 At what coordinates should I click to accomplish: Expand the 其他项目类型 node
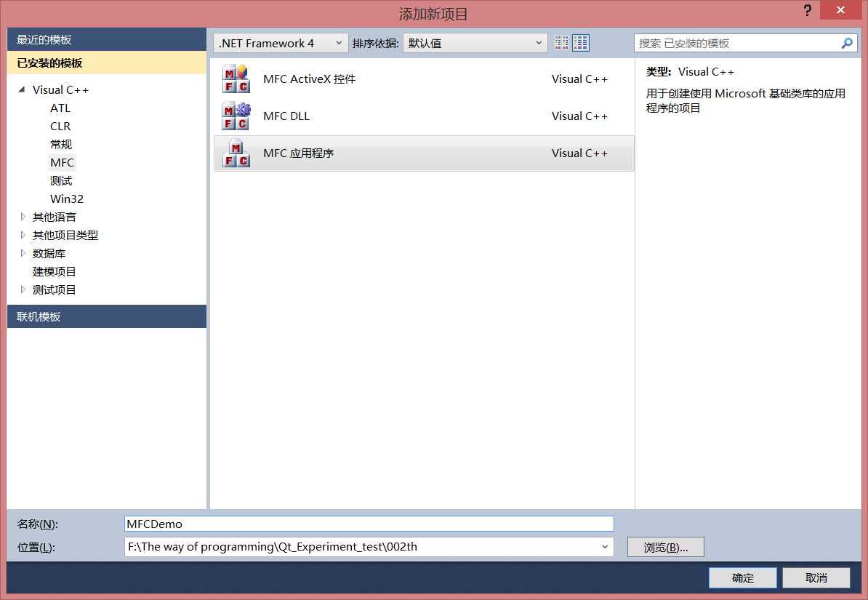coord(23,235)
